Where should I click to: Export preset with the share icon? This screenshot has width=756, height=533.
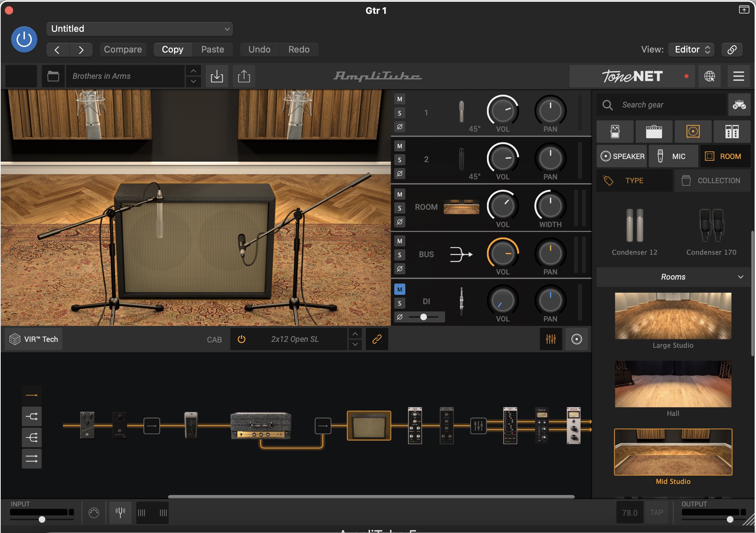(x=244, y=76)
